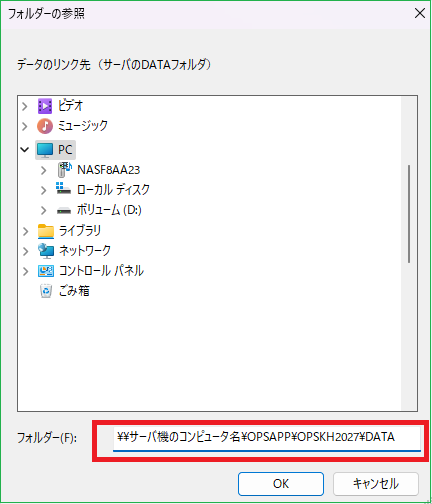432x504 pixels.
Task: Select the NASF8AA23 network drive icon
Action: tap(65, 170)
